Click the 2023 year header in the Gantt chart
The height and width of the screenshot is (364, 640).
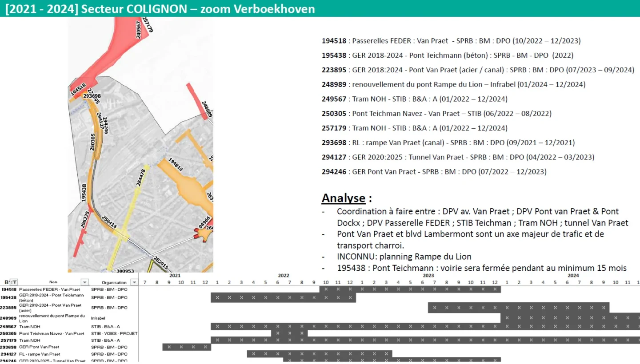428,276
